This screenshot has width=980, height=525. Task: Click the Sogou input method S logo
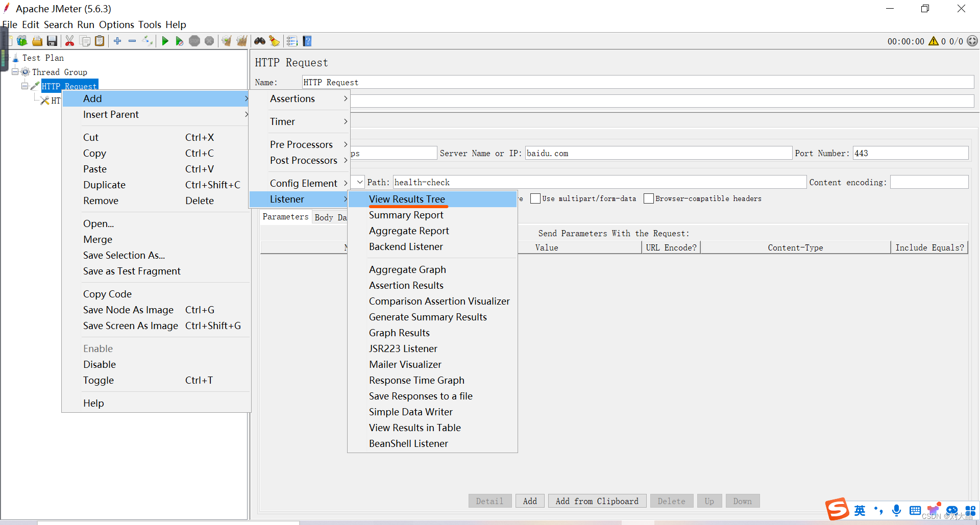click(x=837, y=509)
